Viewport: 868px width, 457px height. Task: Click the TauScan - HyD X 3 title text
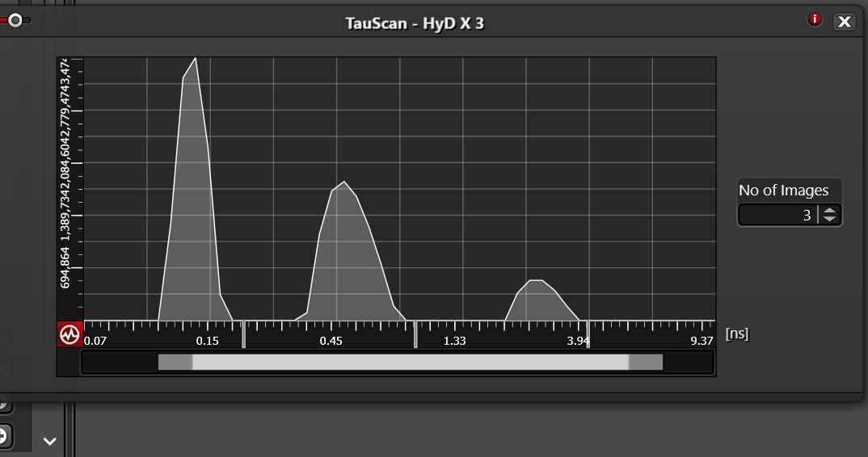pyautogui.click(x=415, y=23)
